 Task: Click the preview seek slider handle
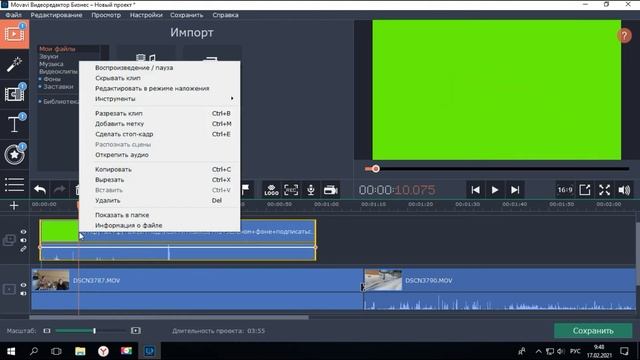[x=376, y=169]
